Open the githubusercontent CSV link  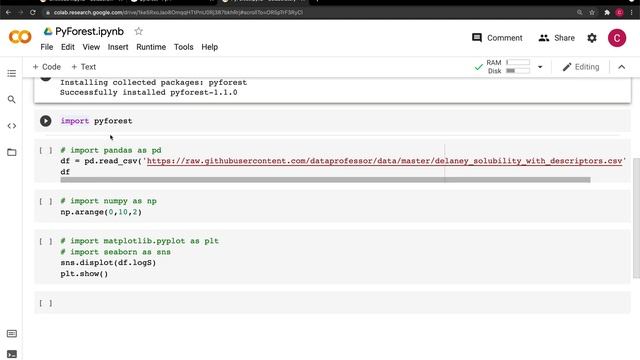384,161
